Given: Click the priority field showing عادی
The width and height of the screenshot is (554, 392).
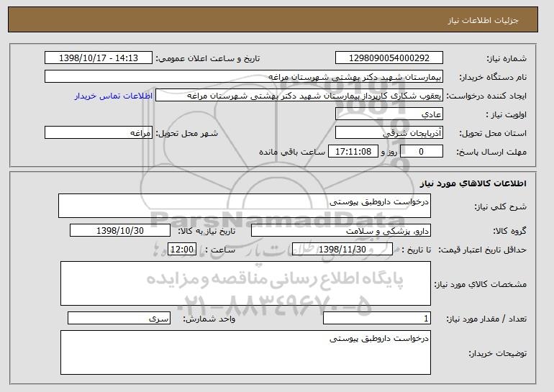Looking at the screenshot, I should pos(389,114).
